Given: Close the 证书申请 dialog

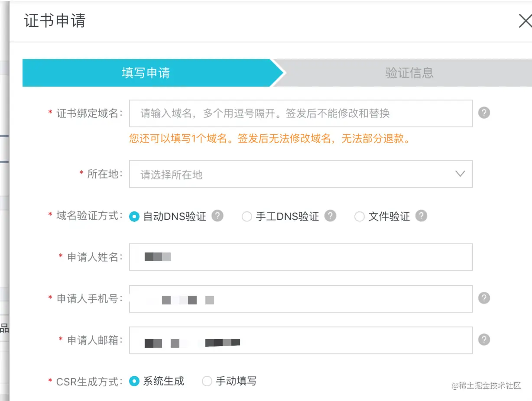Looking at the screenshot, I should pyautogui.click(x=525, y=21).
